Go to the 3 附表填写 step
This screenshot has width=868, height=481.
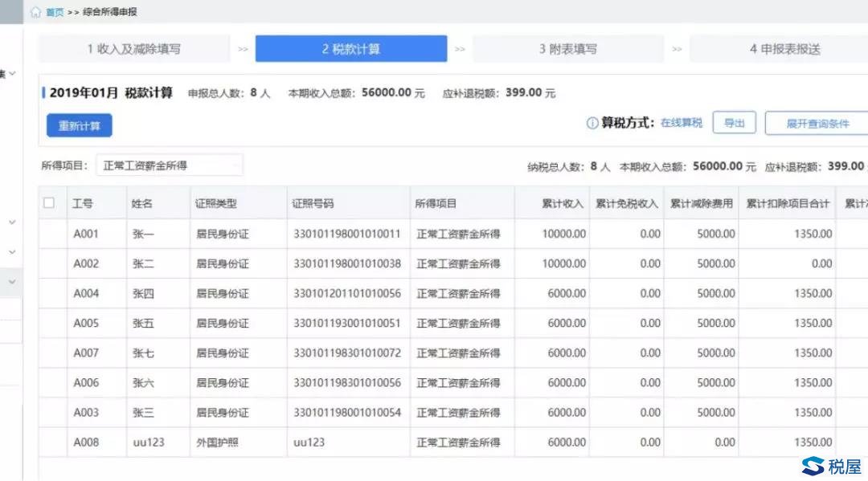coord(568,49)
